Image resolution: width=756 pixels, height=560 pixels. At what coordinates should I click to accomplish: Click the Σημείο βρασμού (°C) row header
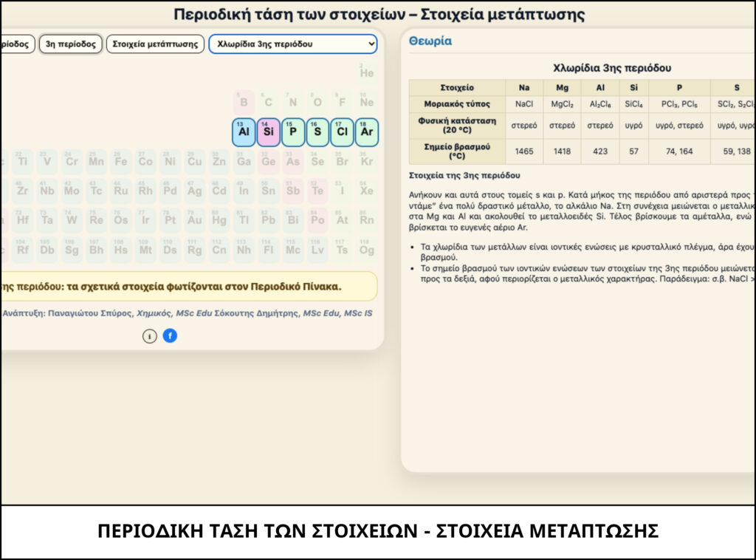click(x=457, y=151)
